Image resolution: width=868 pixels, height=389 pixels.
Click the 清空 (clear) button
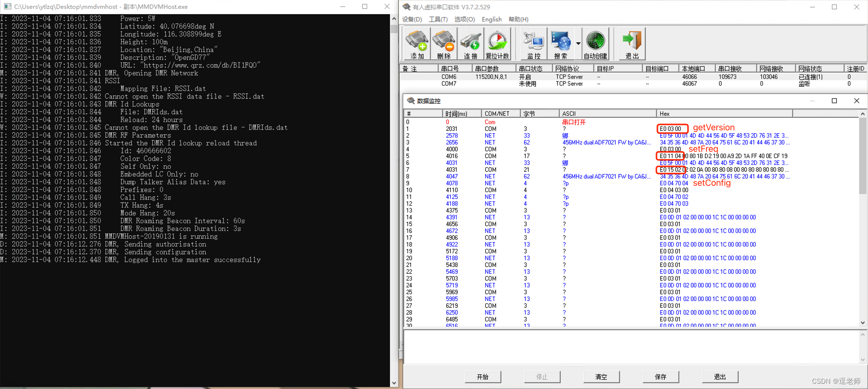[601, 377]
